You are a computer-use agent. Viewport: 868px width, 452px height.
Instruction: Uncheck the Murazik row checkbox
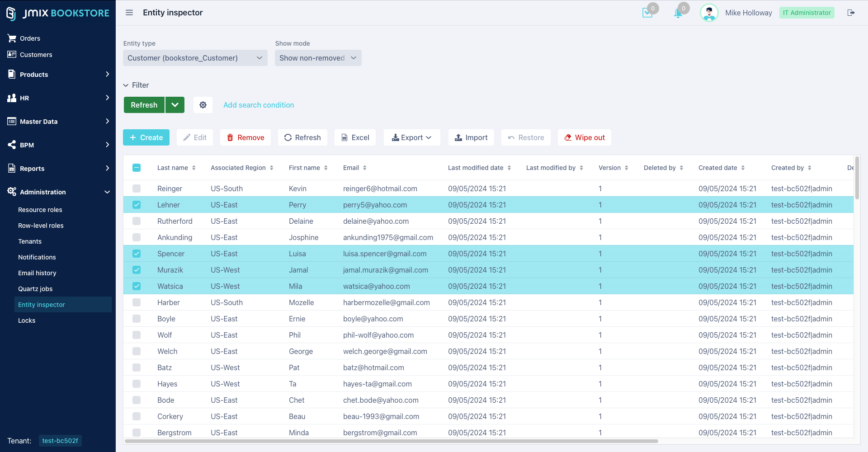point(137,270)
